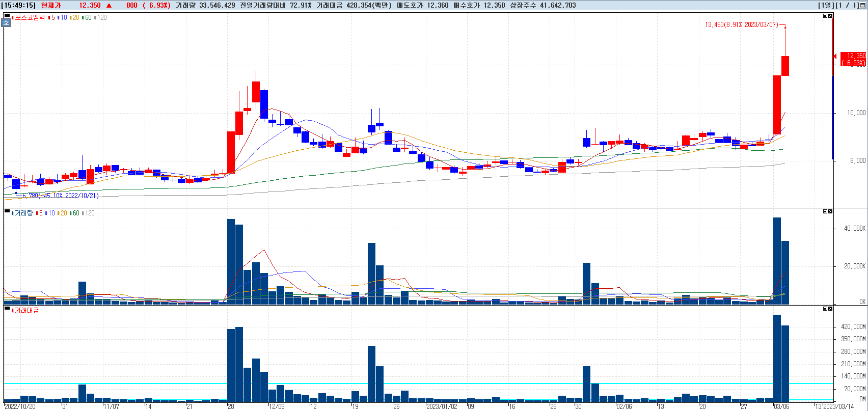The image size is (868, 411).
Task: Select the 거래대금 series legend
Action: tap(25, 310)
